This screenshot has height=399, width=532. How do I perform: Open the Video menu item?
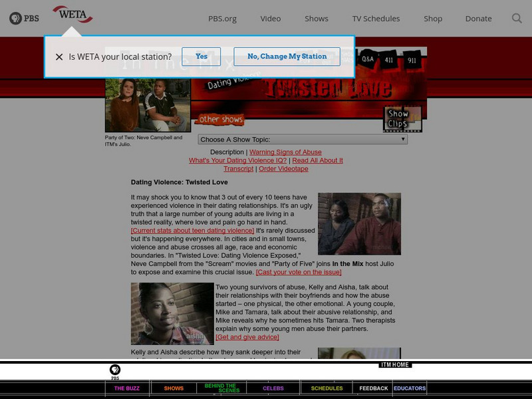271,19
